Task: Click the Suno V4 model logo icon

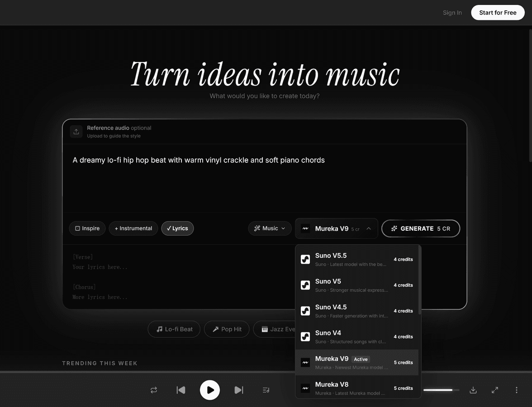Action: (x=305, y=337)
